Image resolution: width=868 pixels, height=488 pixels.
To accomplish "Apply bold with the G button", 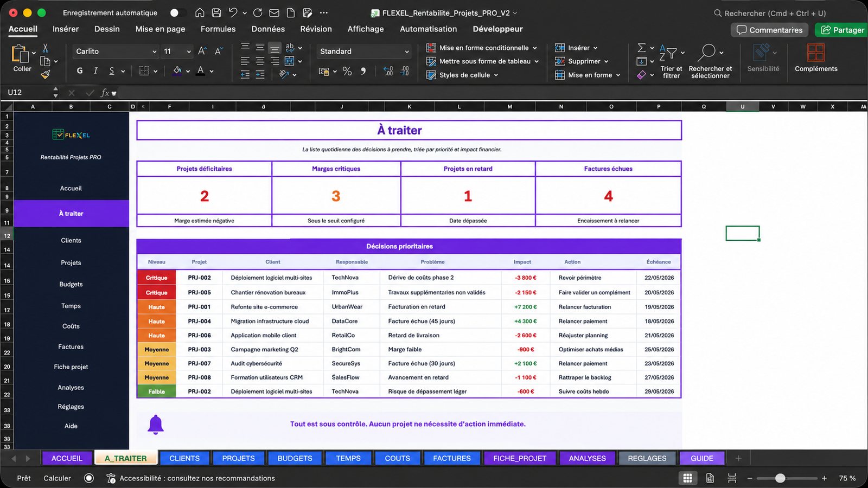I will (80, 70).
